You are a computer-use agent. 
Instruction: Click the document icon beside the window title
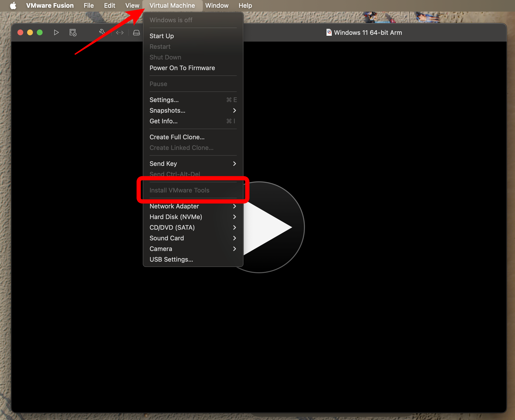click(x=329, y=32)
